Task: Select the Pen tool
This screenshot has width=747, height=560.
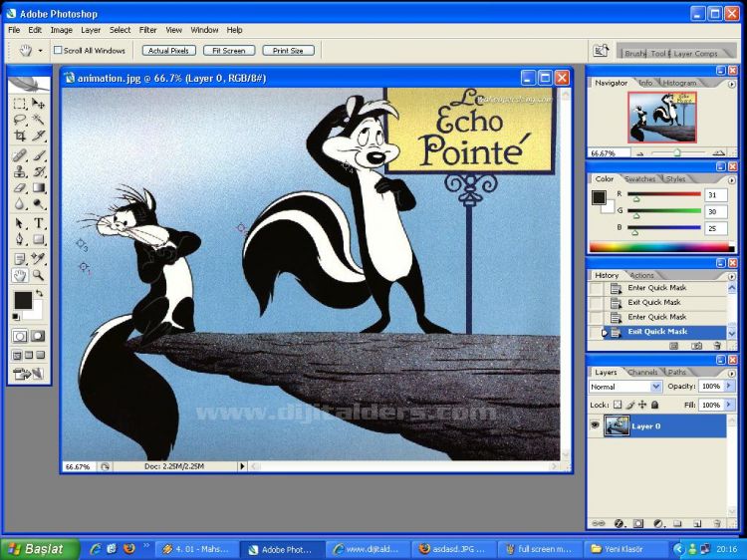Action: coord(20,239)
